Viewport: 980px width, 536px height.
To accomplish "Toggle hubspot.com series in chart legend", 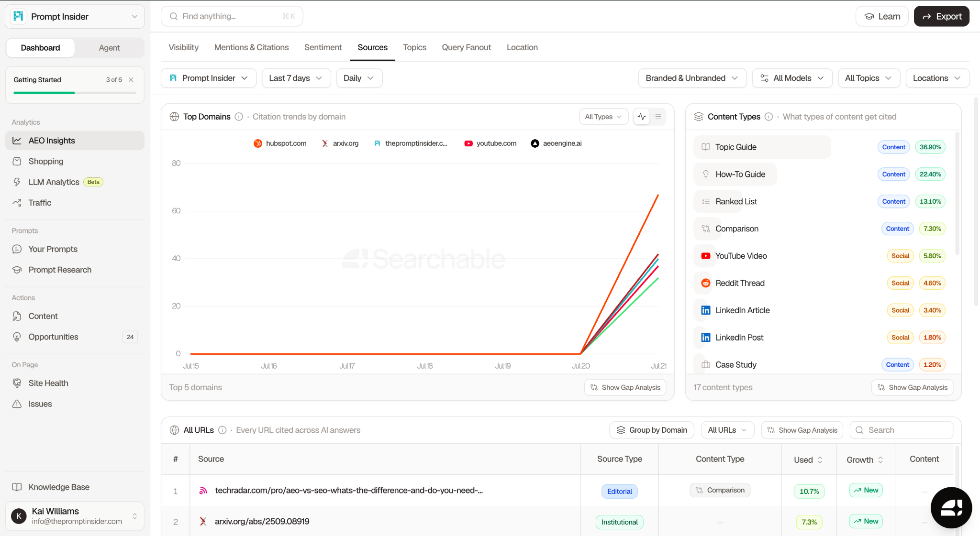I will pos(280,143).
